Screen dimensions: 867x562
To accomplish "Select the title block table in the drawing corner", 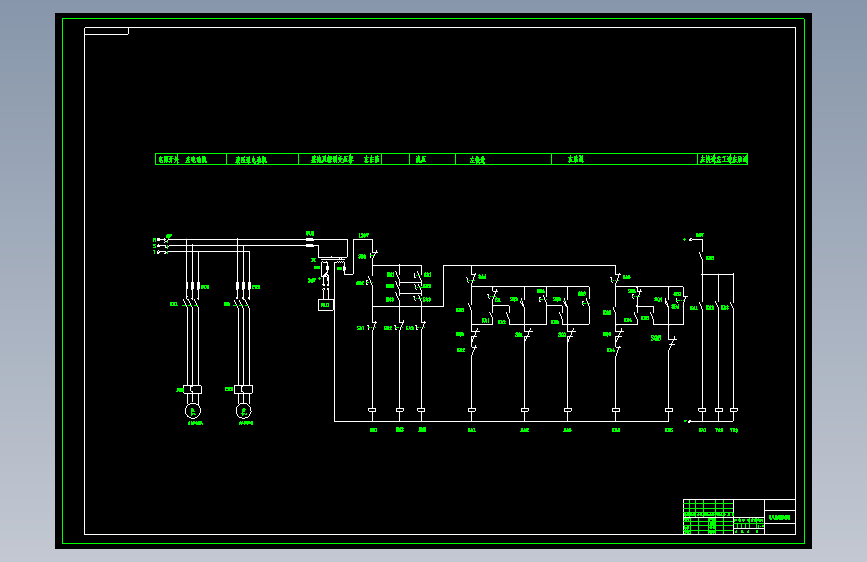I will (739, 517).
